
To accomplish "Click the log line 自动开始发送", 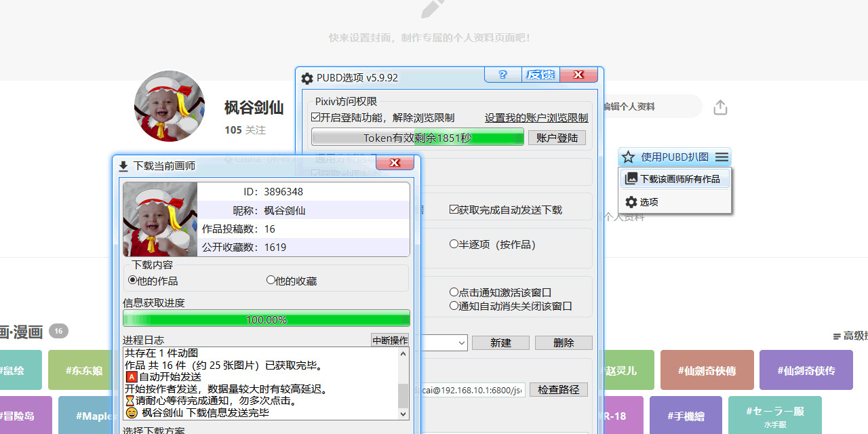I will [163, 376].
